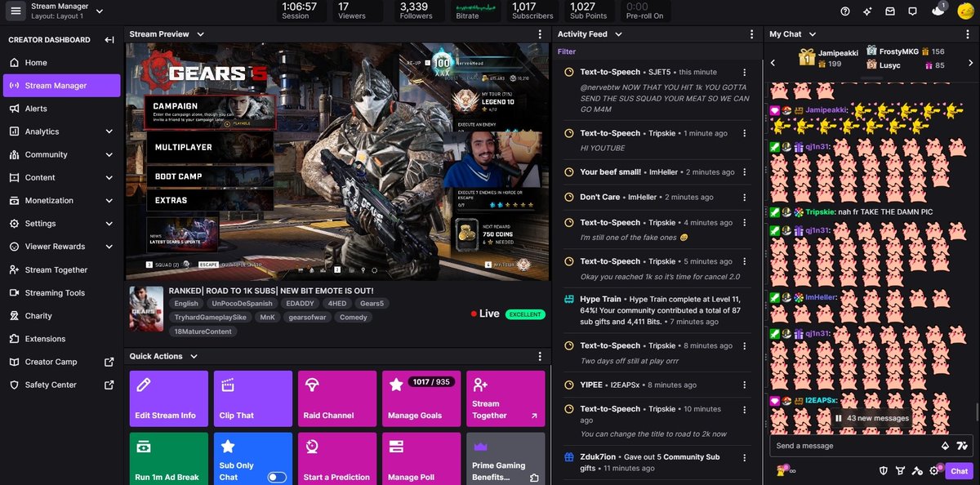Open options for SJET5 Text-to-Speech event

744,73
